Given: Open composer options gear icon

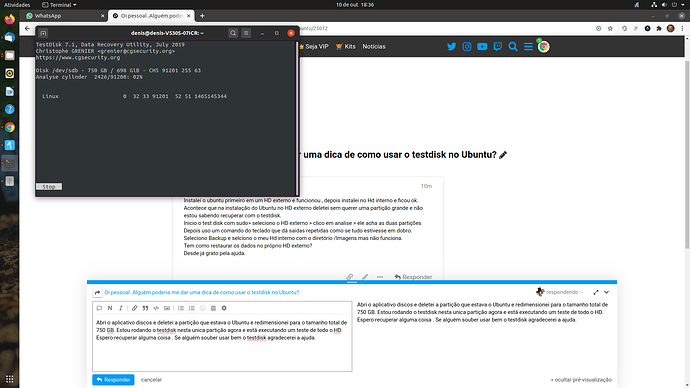Looking at the screenshot, I should point(224,308).
